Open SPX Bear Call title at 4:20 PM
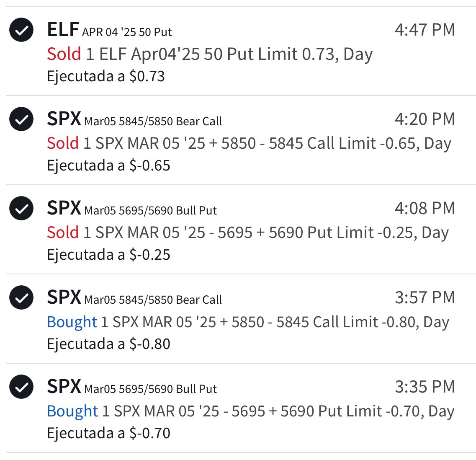The width and height of the screenshot is (476, 460). [x=134, y=119]
